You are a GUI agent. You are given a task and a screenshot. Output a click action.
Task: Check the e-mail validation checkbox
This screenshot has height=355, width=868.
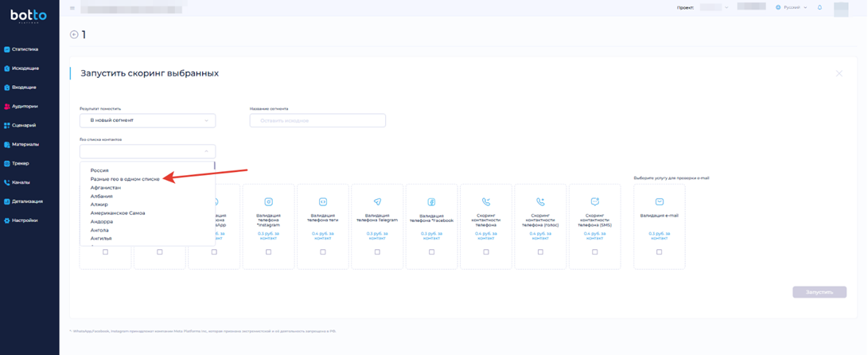(x=659, y=252)
